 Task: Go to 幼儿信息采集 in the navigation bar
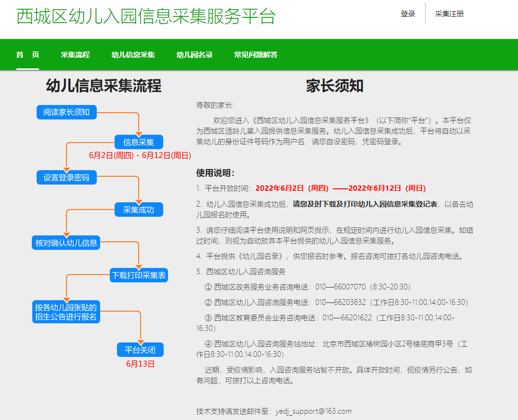click(133, 55)
